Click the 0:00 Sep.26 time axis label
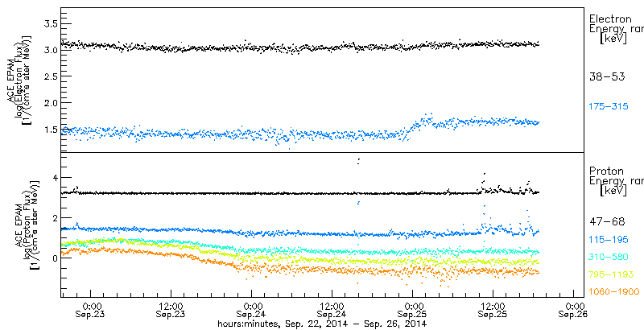Image resolution: width=644 pixels, height=330 pixels. click(573, 310)
